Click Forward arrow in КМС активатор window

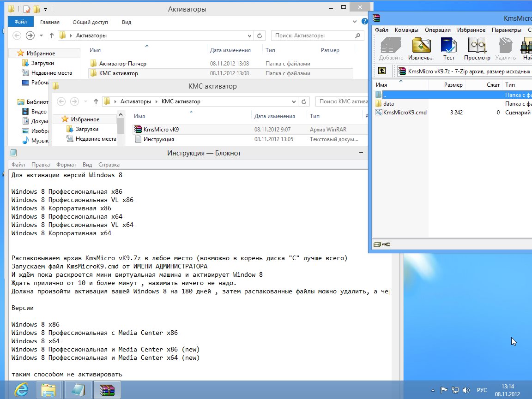74,101
